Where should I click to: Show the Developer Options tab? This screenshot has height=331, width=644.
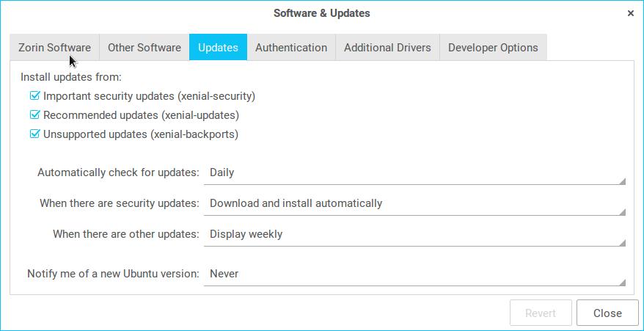(x=493, y=48)
